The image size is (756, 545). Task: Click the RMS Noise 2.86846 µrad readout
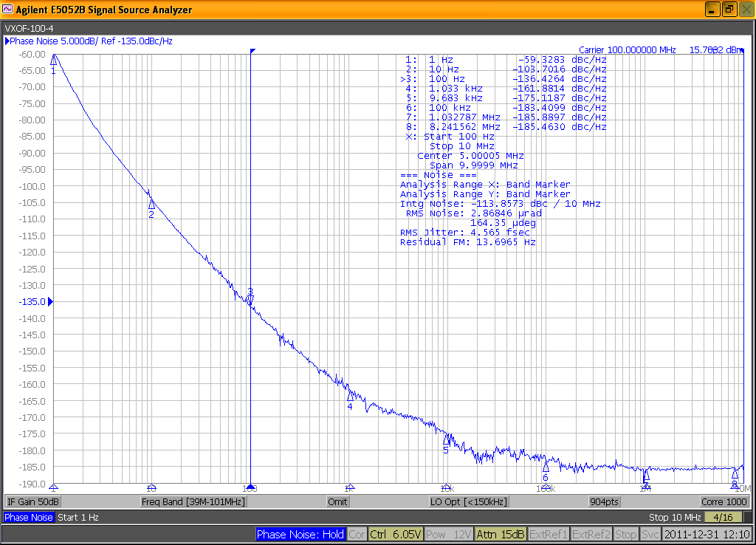coord(474,213)
